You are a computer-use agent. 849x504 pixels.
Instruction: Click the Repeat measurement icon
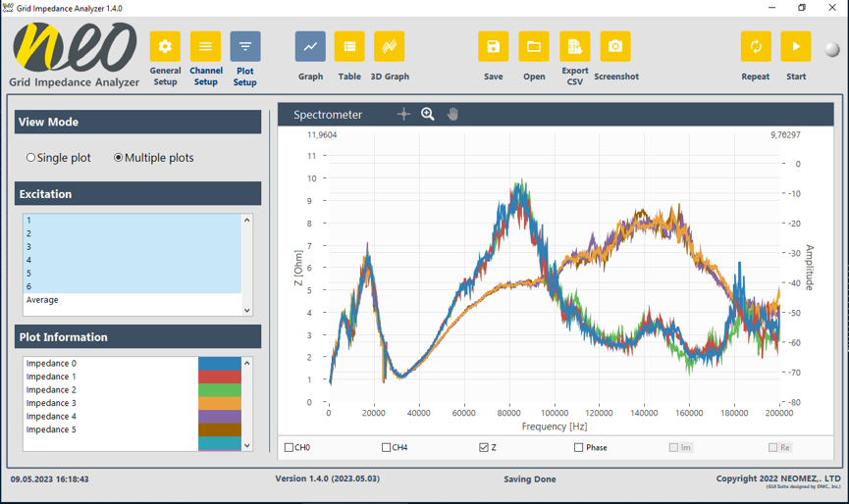[x=756, y=47]
